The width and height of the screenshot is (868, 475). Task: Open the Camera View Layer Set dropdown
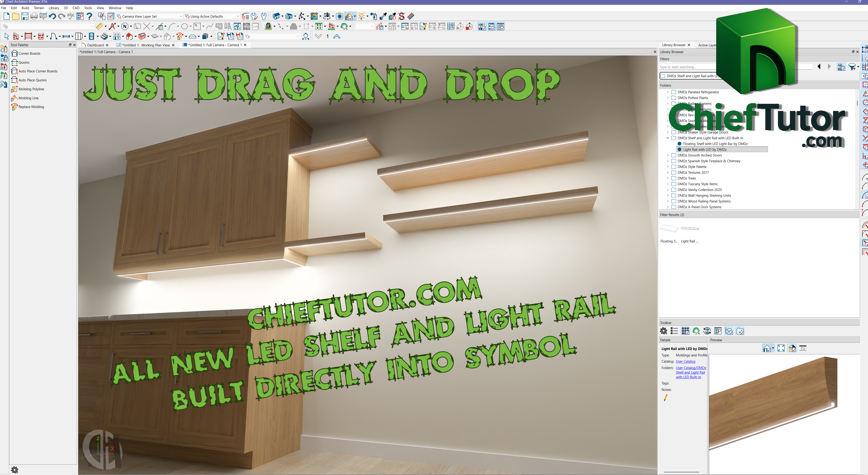(181, 16)
